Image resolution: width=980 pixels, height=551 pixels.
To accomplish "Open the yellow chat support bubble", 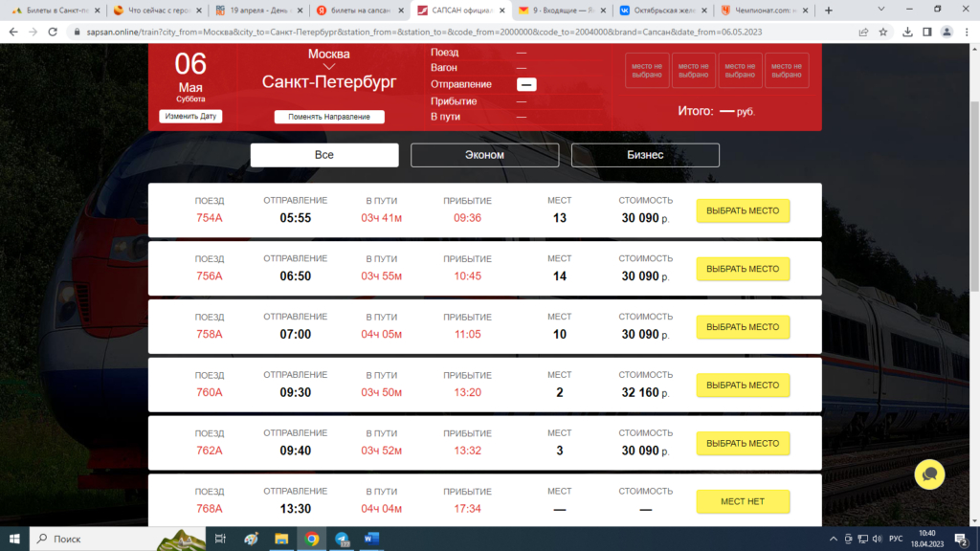I will tap(929, 474).
